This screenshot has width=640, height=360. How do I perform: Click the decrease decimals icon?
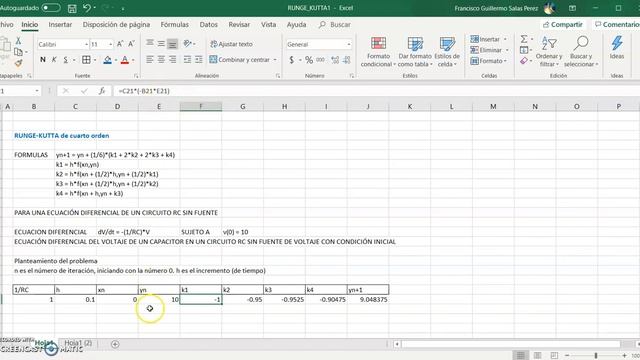pos(347,60)
